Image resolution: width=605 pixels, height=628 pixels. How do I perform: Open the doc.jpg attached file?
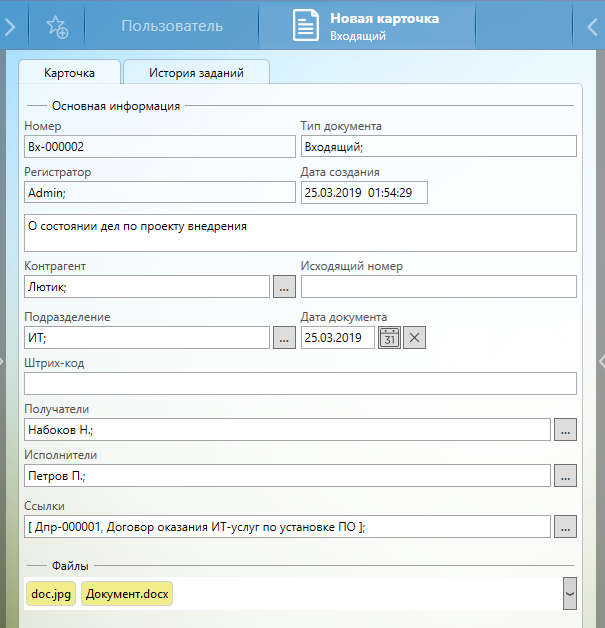(x=51, y=594)
